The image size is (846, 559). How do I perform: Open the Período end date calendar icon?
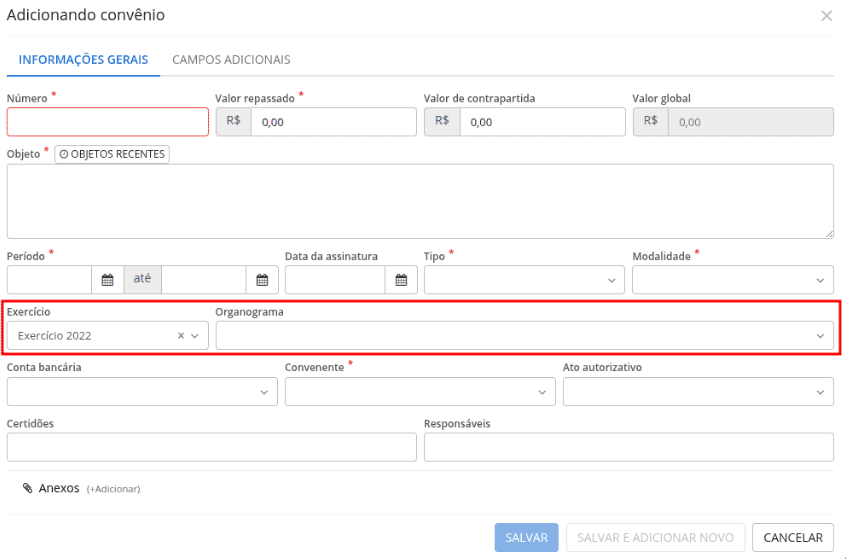click(x=262, y=280)
